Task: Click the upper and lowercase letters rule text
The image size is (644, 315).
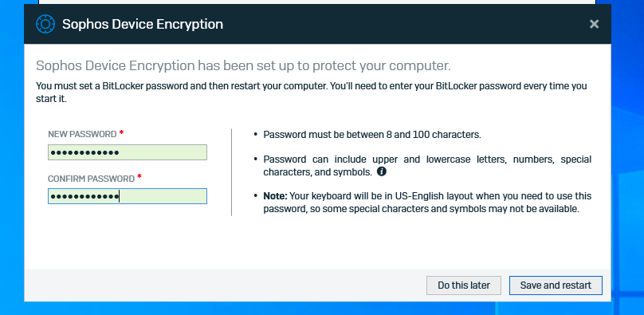Action: tap(427, 166)
